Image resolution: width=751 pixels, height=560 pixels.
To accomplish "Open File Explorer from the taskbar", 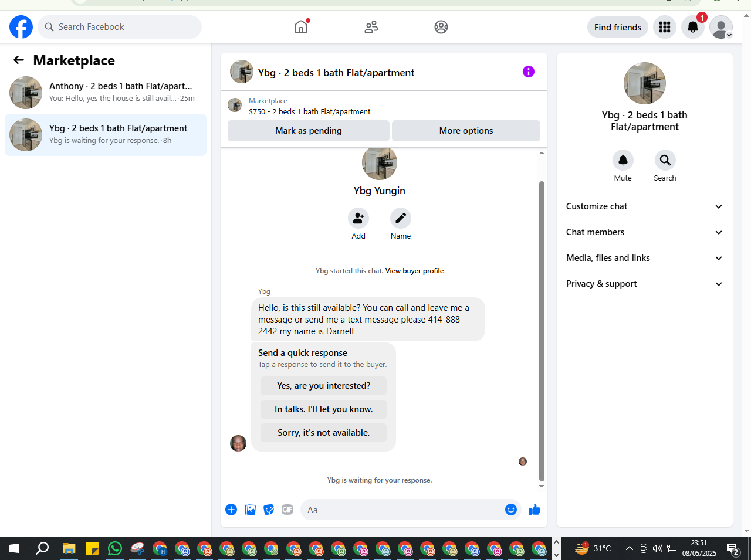I will point(69,549).
